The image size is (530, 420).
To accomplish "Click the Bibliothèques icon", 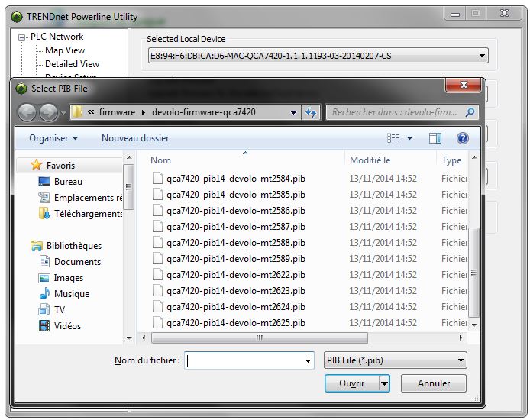I will coord(37,246).
